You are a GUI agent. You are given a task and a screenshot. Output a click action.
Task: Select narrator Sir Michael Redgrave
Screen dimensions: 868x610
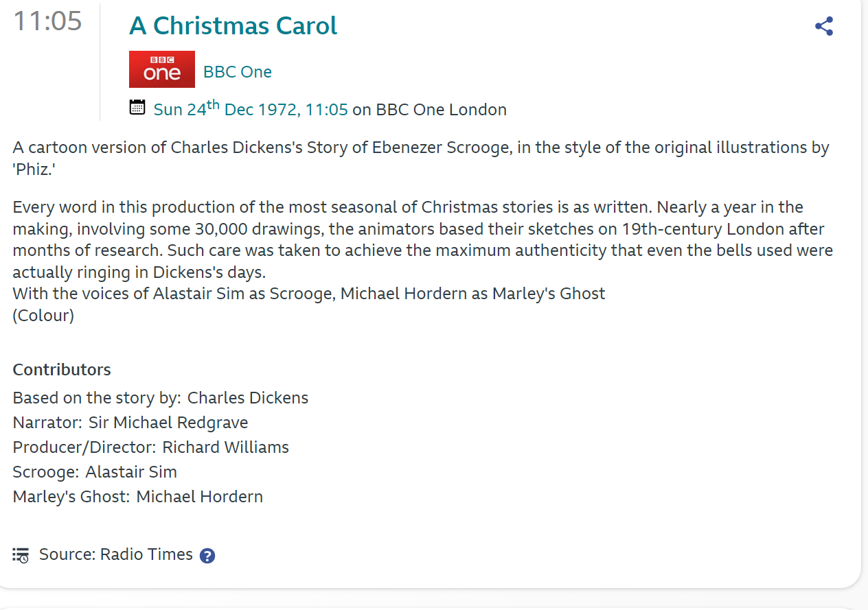click(x=168, y=423)
